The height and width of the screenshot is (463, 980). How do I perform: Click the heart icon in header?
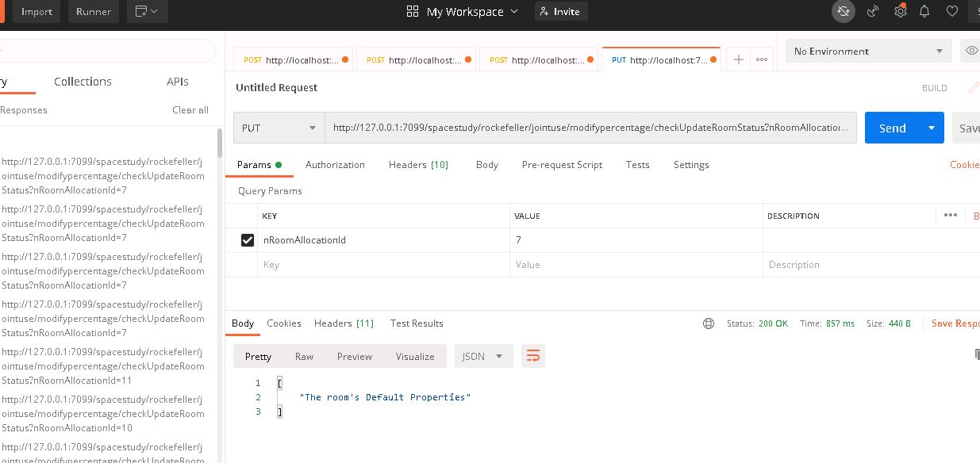tap(952, 11)
